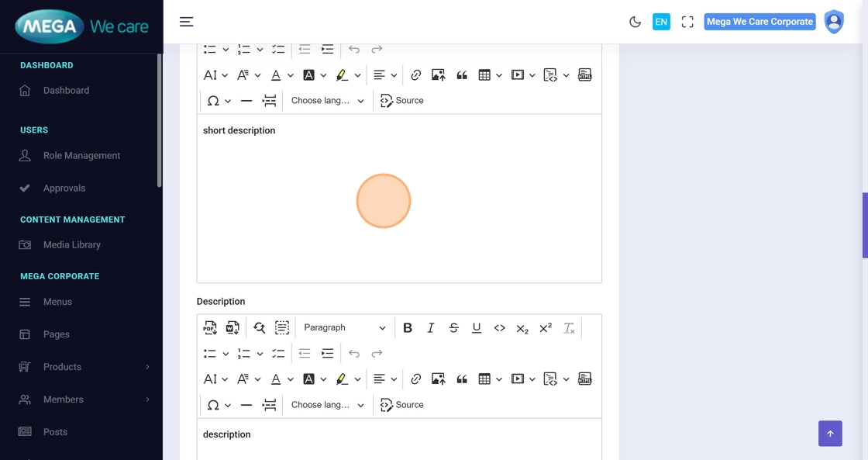Open Choose language dropdown in Description

[327, 405]
